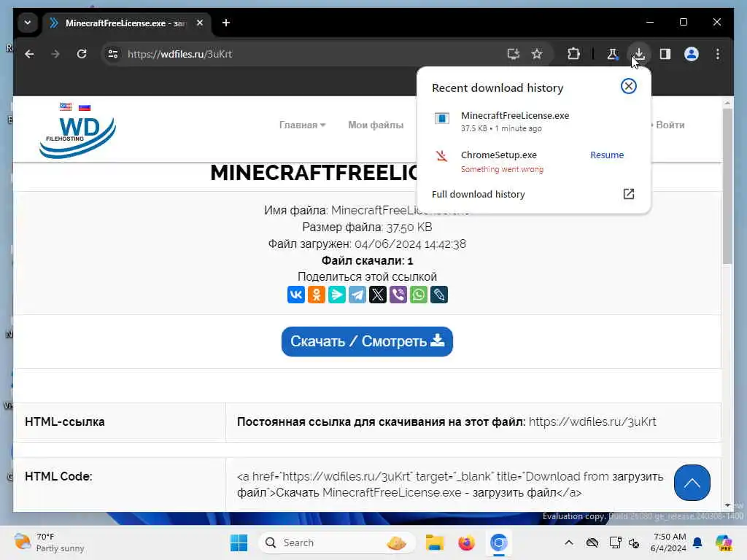Click the taskbar Search box
This screenshot has width=747, height=560.
click(x=337, y=542)
